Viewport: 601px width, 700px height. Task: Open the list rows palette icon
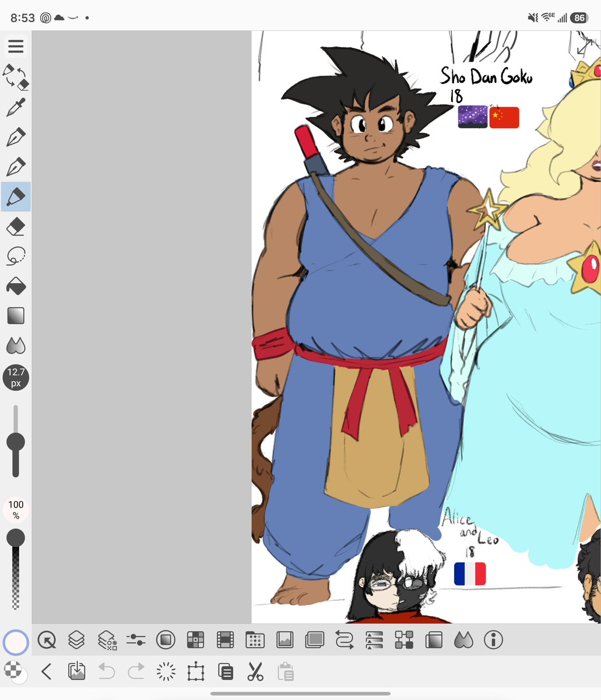374,640
